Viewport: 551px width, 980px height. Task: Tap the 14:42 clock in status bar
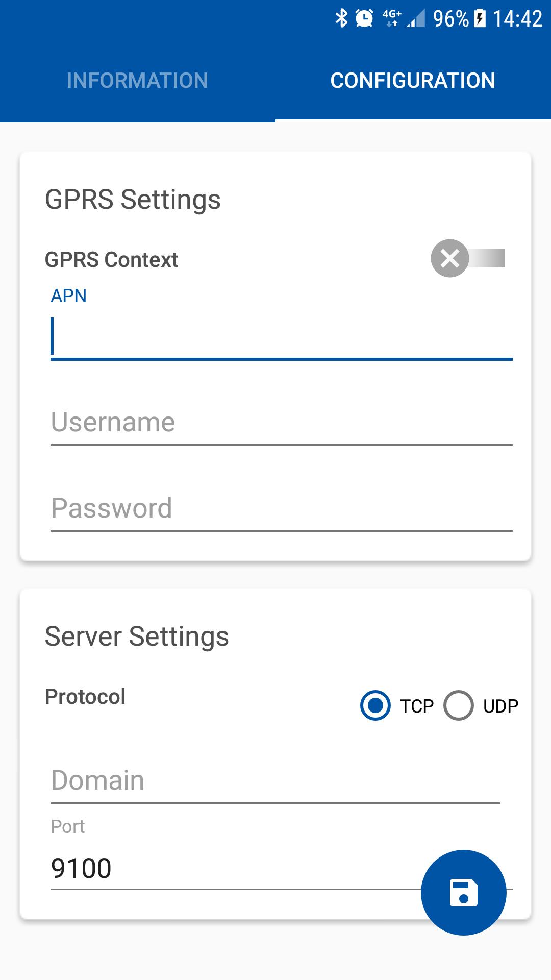tap(517, 19)
